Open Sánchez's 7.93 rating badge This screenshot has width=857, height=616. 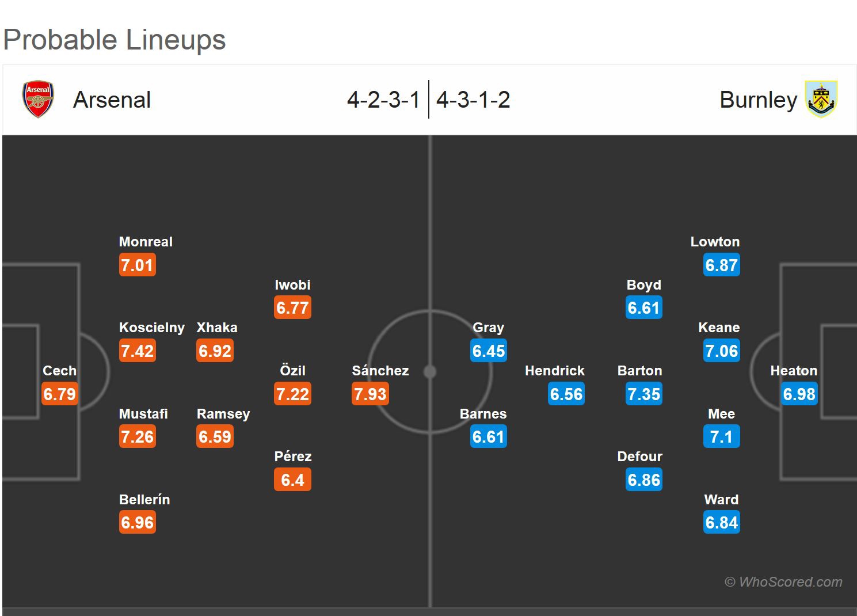371,394
